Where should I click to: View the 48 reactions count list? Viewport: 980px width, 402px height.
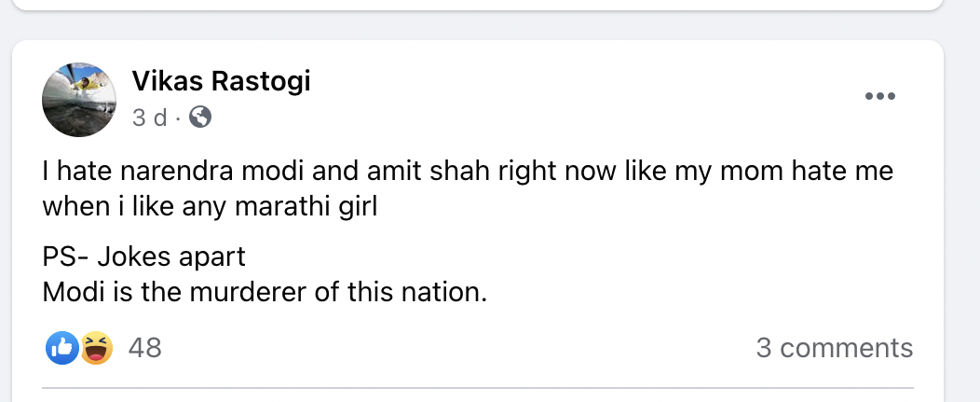(144, 348)
